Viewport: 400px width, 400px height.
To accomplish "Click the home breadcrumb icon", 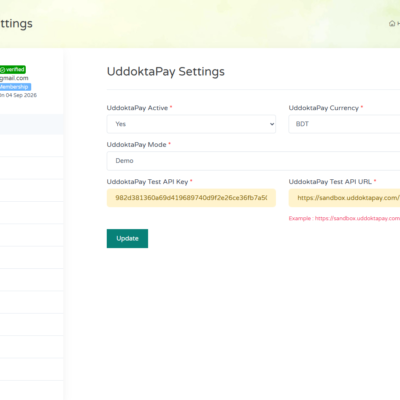I will 392,23.
